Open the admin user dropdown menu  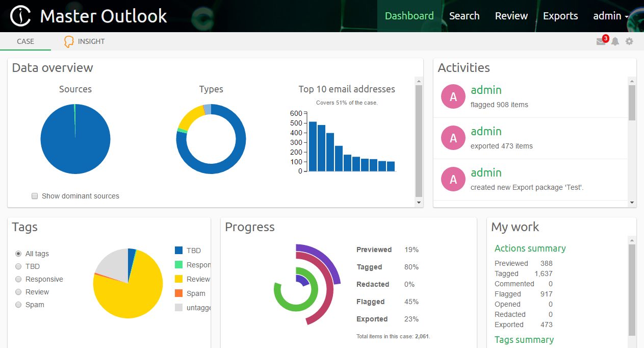pos(610,16)
